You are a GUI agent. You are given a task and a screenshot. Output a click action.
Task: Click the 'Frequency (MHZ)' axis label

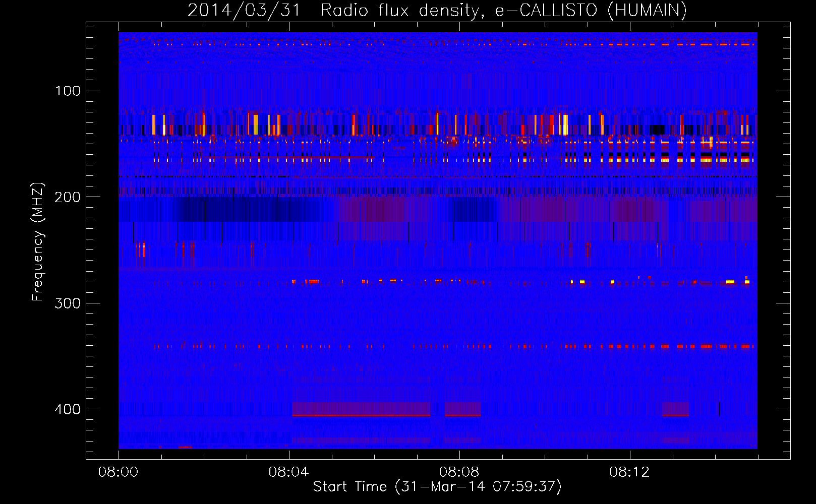[37, 242]
